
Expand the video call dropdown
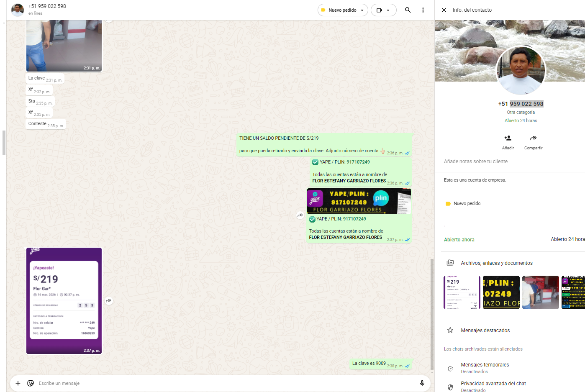point(388,10)
